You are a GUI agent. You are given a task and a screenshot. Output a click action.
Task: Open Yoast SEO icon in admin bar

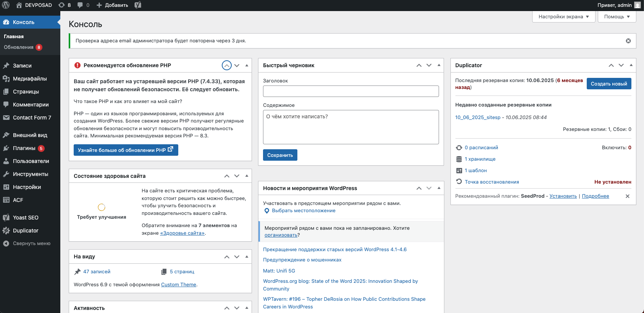pyautogui.click(x=138, y=5)
